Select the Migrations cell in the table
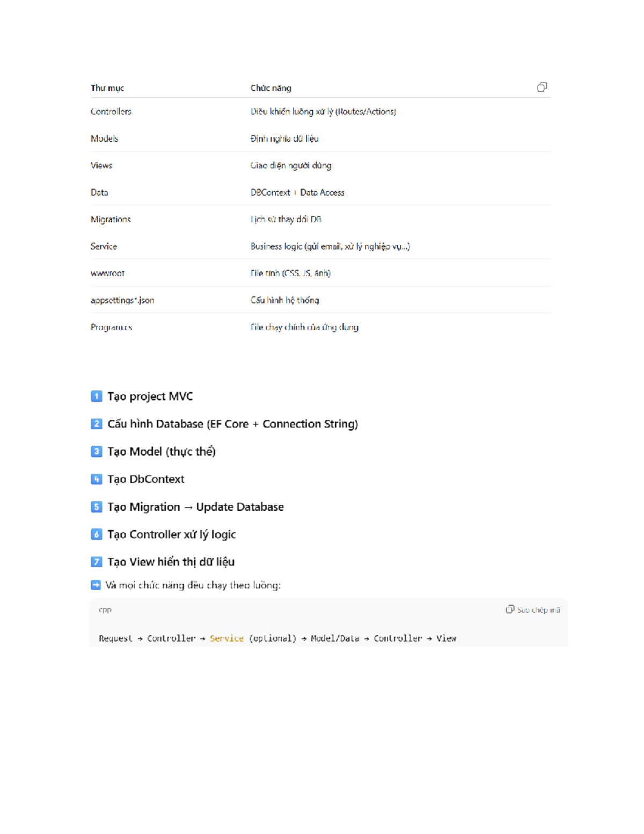 pyautogui.click(x=111, y=219)
